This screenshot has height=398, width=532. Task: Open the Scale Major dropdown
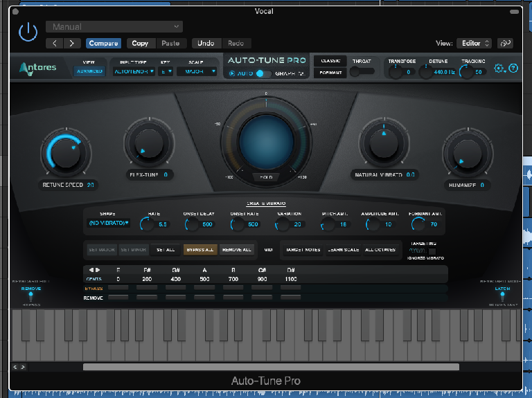pos(197,71)
